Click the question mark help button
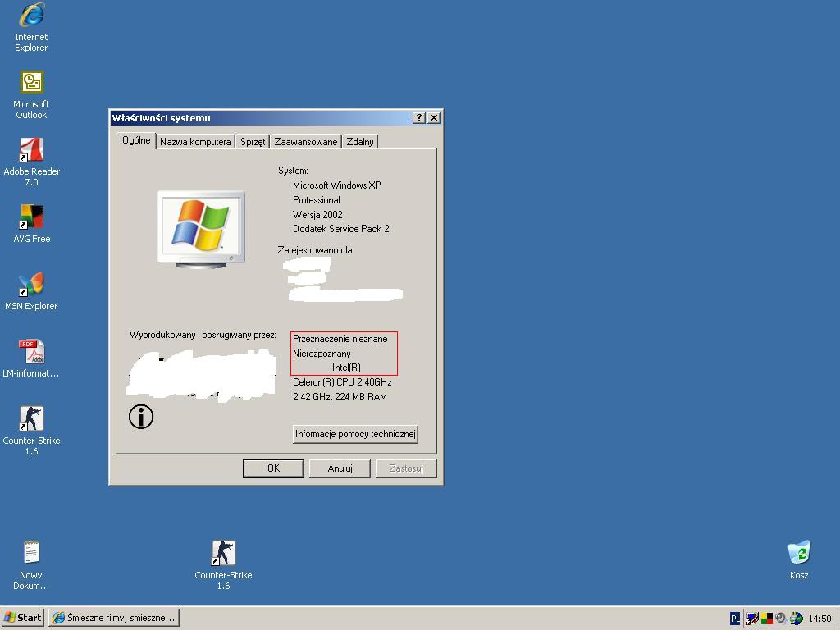 [x=419, y=118]
